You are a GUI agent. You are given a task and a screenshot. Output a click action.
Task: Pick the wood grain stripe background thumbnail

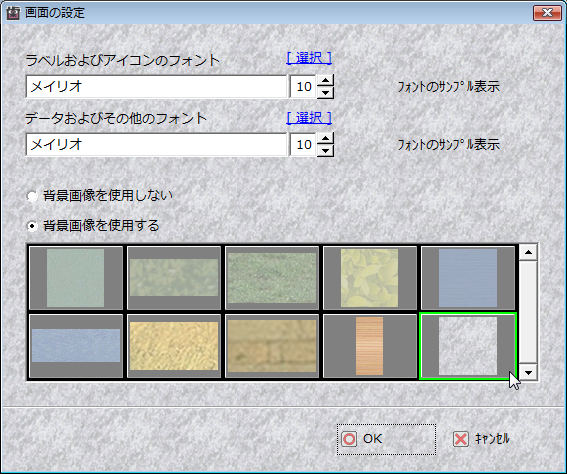tap(370, 346)
